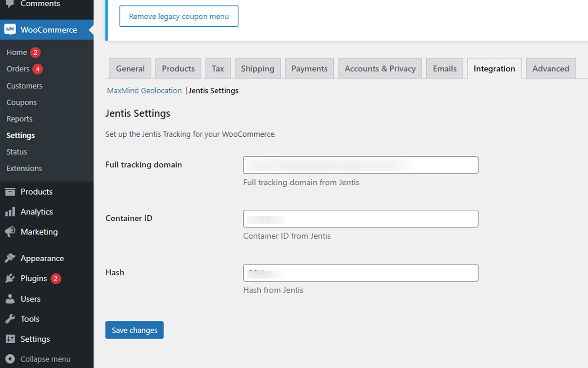Click the Marketing megaphone icon
The height and width of the screenshot is (368, 588).
point(10,232)
